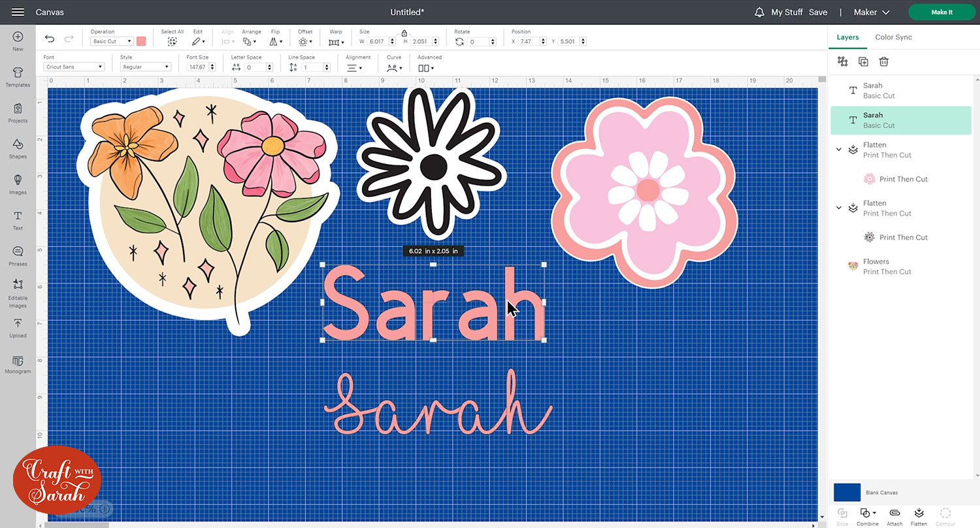Click the Redo arrow

pyautogui.click(x=69, y=39)
